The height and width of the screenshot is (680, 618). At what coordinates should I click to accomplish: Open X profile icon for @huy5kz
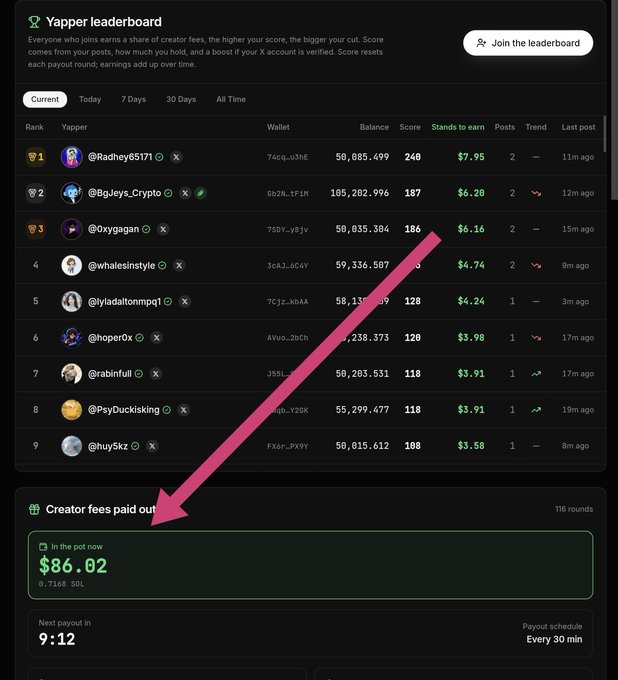point(152,446)
